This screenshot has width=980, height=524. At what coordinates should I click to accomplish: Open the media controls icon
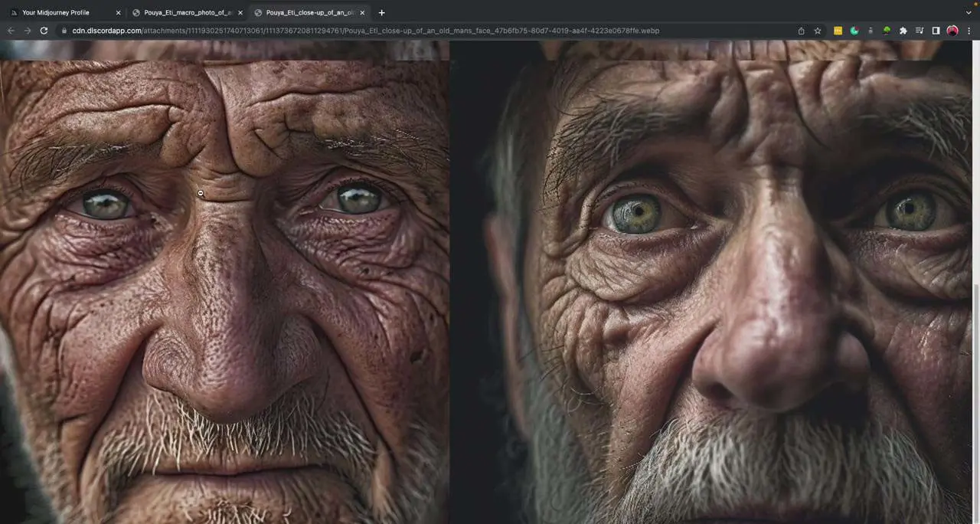(x=920, y=31)
